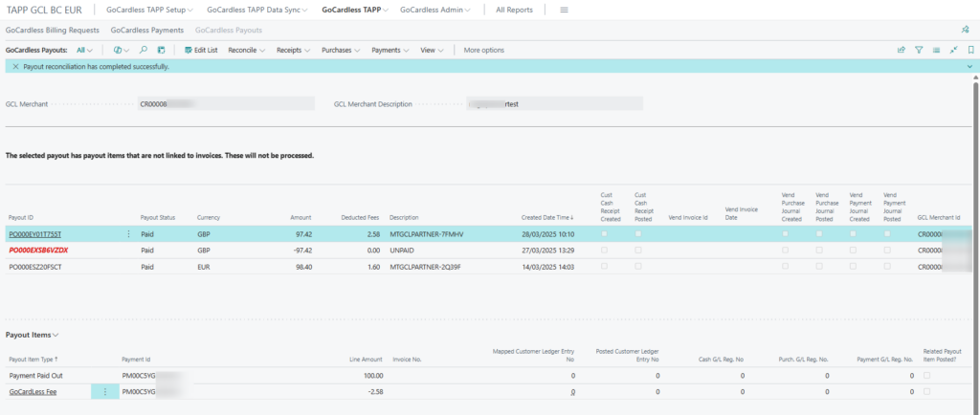Select payout PO000ESZ20FSCT
The height and width of the screenshot is (415, 980).
[35, 266]
